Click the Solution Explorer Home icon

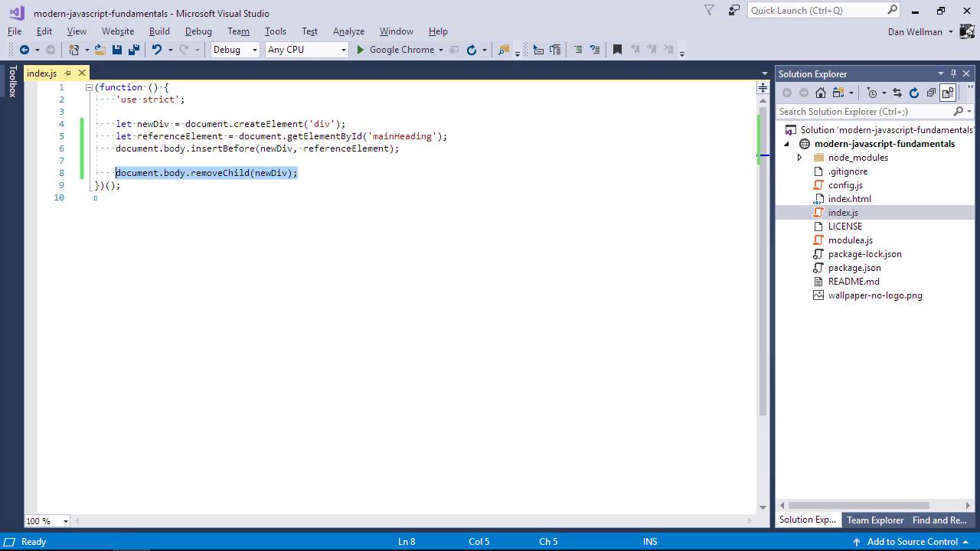tap(821, 93)
